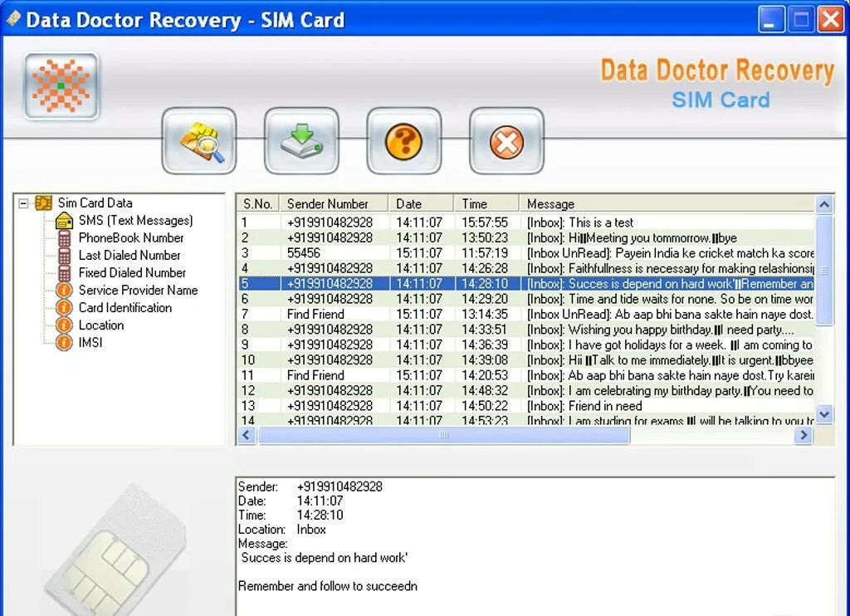
Task: Select row 10 'Talk to me immediately' message
Action: 525,359
